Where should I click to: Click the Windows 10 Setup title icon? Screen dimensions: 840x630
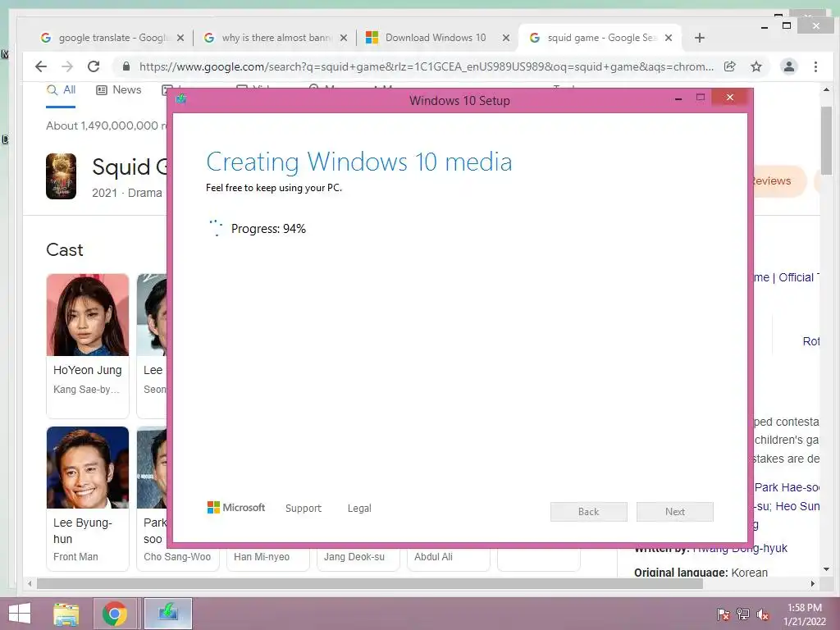point(181,98)
